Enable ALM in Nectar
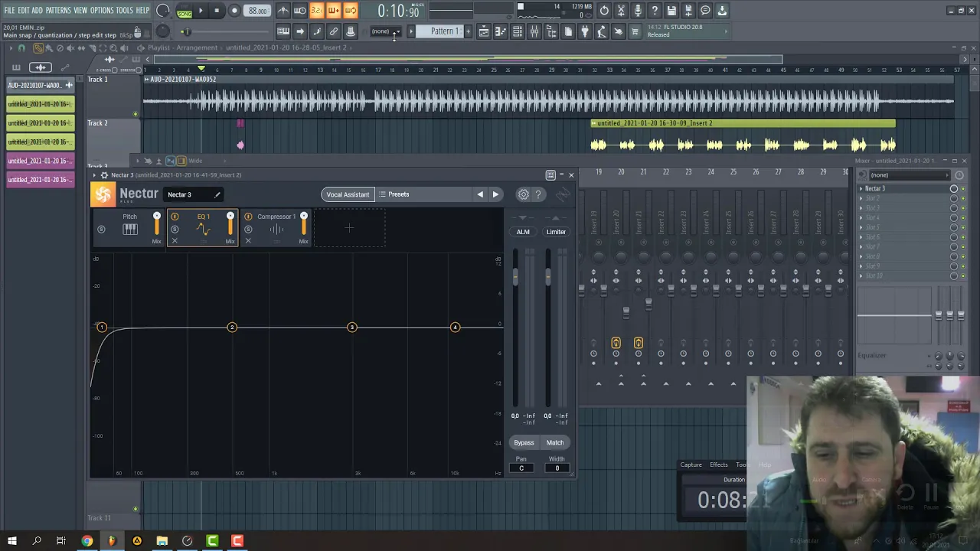The width and height of the screenshot is (980, 551). [523, 232]
